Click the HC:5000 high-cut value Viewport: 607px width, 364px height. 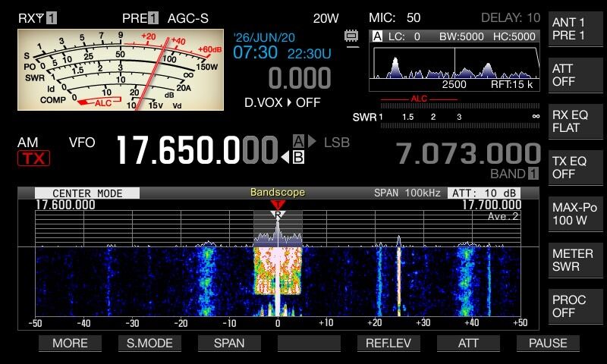(x=514, y=36)
